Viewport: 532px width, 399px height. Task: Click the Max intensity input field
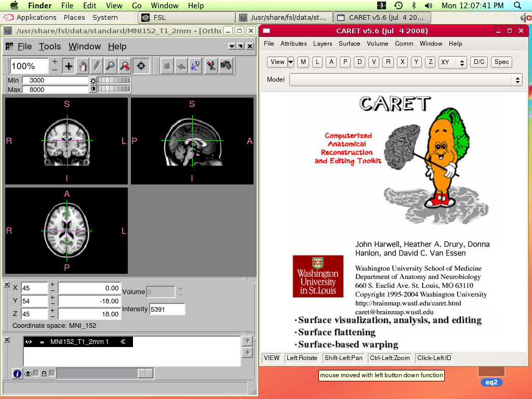(x=55, y=89)
